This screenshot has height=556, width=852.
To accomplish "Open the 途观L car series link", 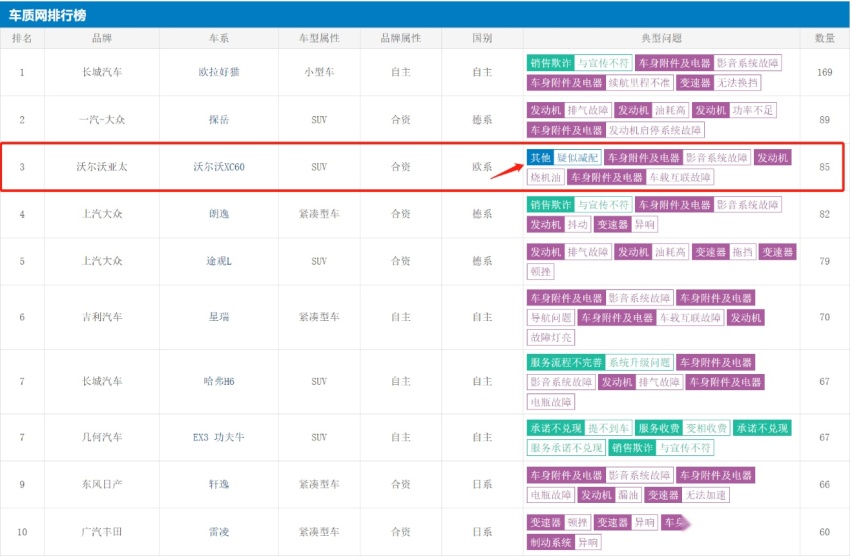I will coord(219,261).
